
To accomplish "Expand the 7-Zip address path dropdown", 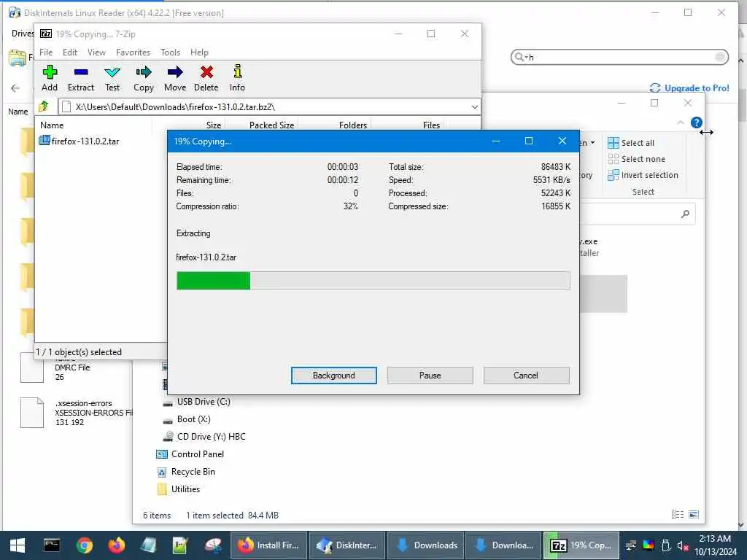I will [474, 107].
